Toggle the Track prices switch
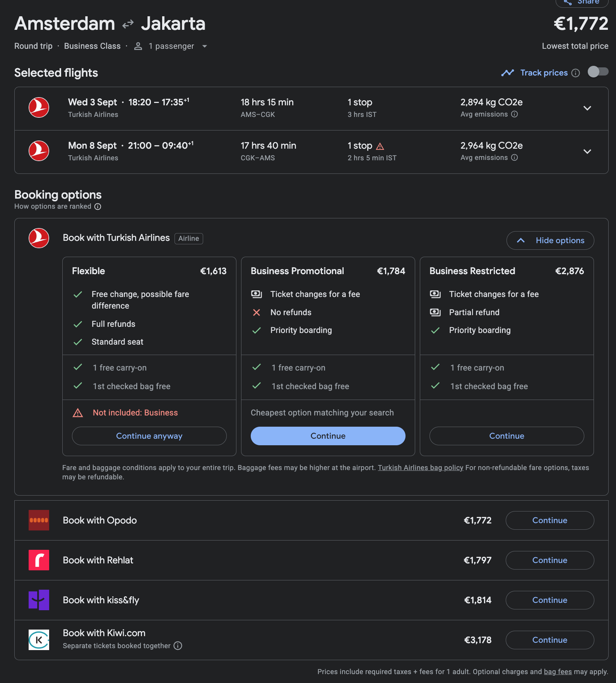Image resolution: width=616 pixels, height=683 pixels. point(597,72)
